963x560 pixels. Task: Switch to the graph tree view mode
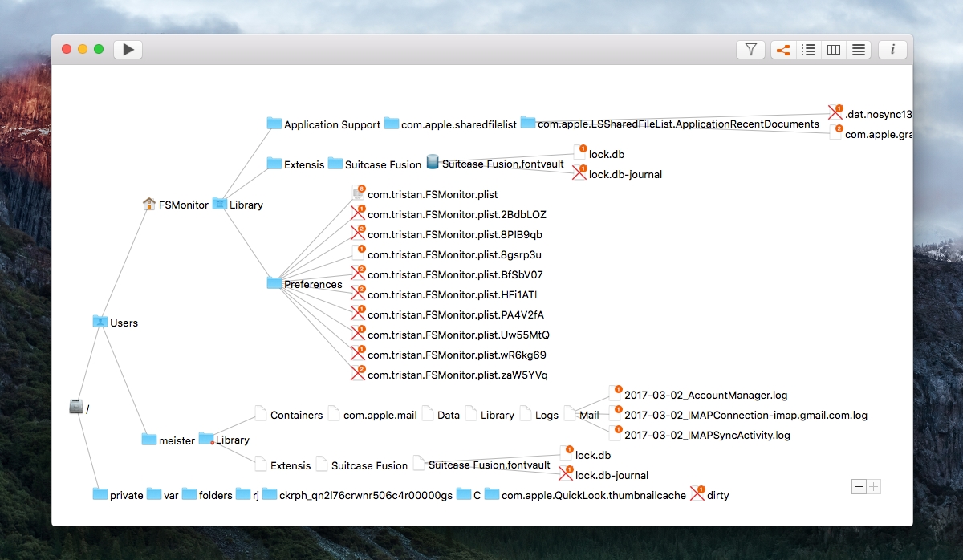click(783, 50)
